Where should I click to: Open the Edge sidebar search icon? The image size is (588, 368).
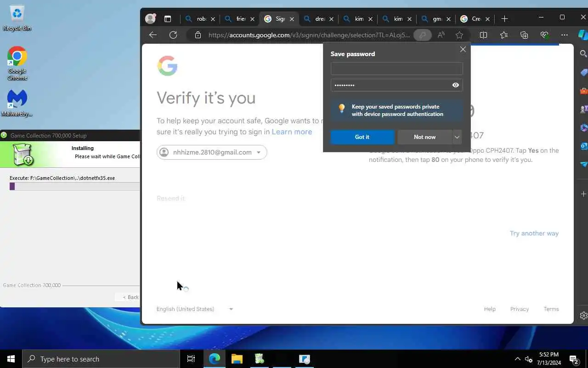[x=583, y=54]
